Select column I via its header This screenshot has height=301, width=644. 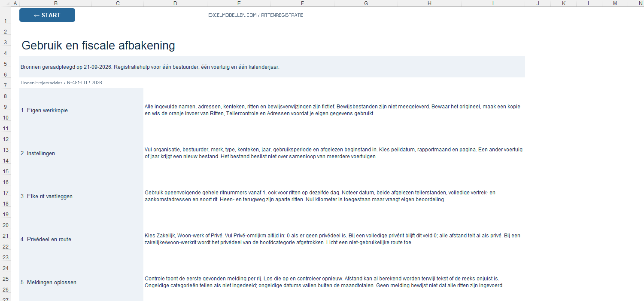493,3
